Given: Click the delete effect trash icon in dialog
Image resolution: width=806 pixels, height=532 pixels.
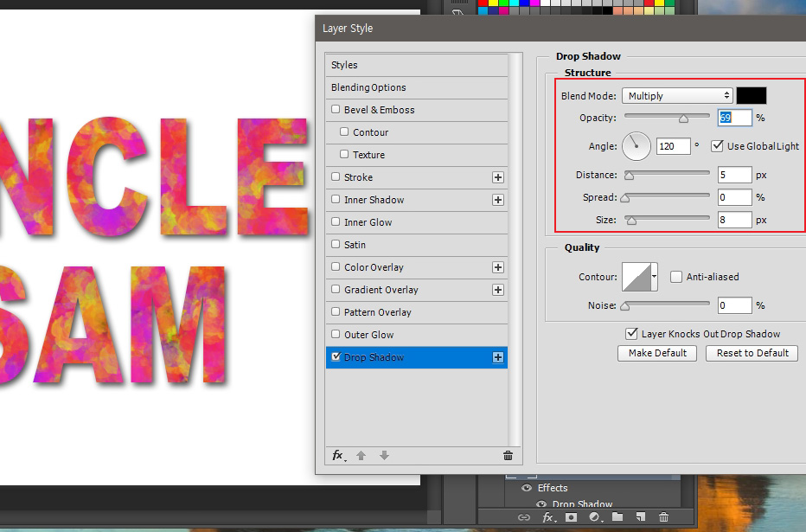Looking at the screenshot, I should coord(508,455).
